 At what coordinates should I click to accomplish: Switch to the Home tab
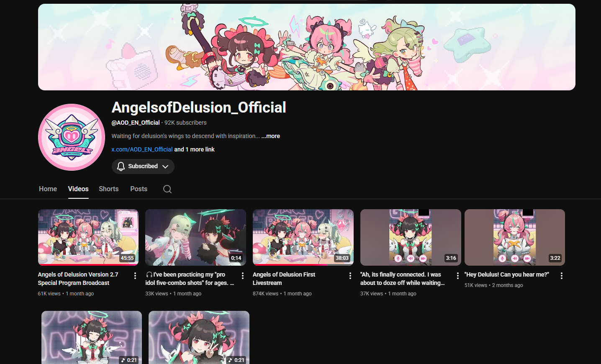(x=48, y=189)
